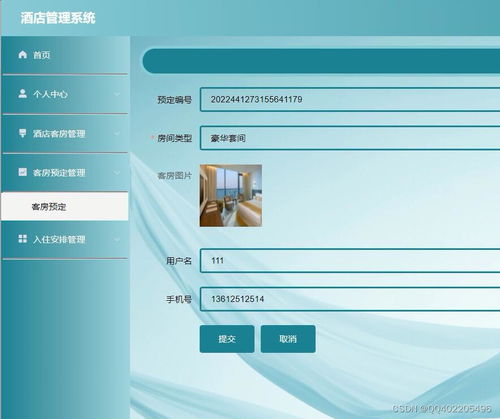Image resolution: width=500 pixels, height=419 pixels.
Task: Open the 入住安排管理 menu label
Action: point(59,239)
